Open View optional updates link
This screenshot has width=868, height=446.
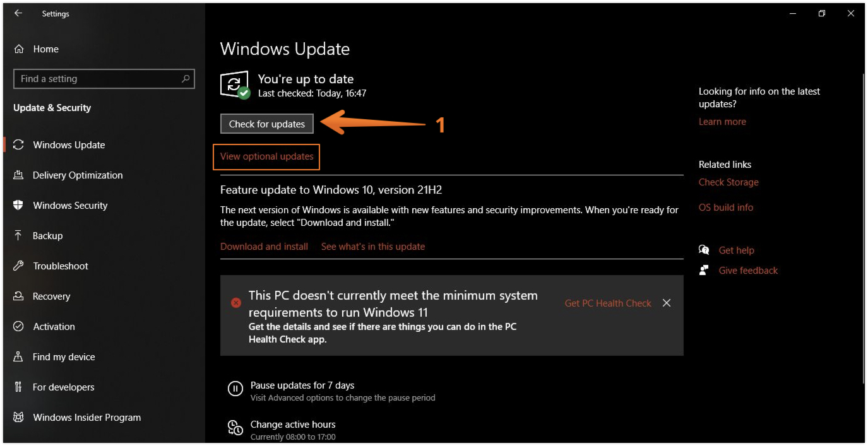point(266,156)
